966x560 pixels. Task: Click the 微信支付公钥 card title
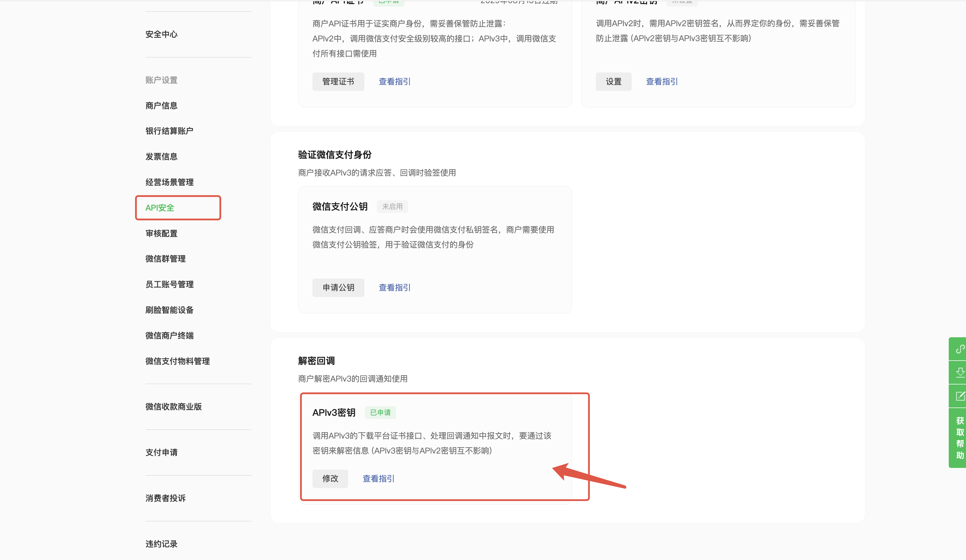(x=340, y=207)
